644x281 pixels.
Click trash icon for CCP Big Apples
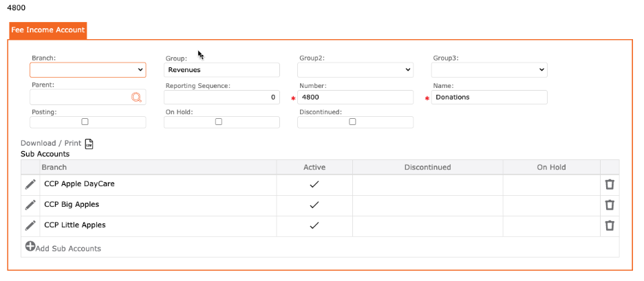pyautogui.click(x=609, y=205)
